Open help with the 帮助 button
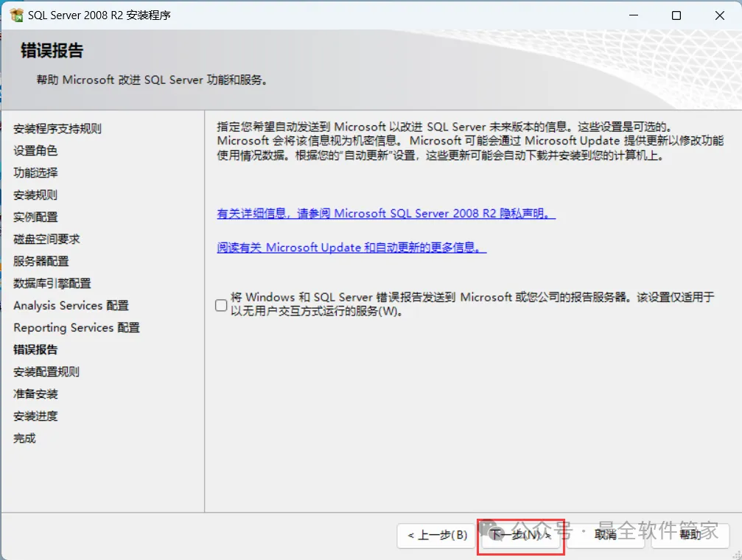 coord(690,536)
